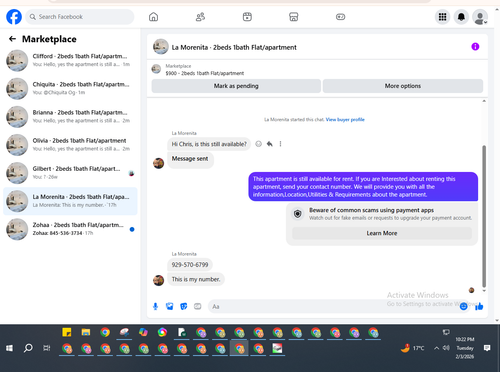
Task: Open Microsoft Copilot from the taskbar
Action: pyautogui.click(x=143, y=332)
